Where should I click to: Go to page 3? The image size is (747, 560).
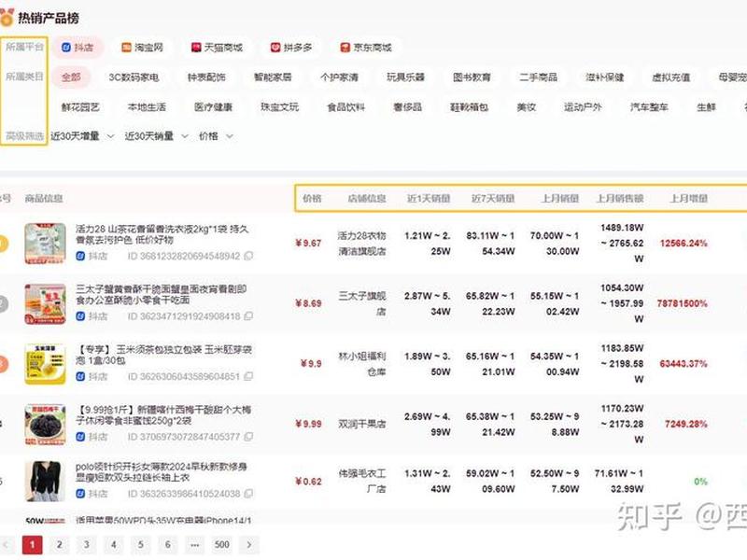tap(86, 545)
